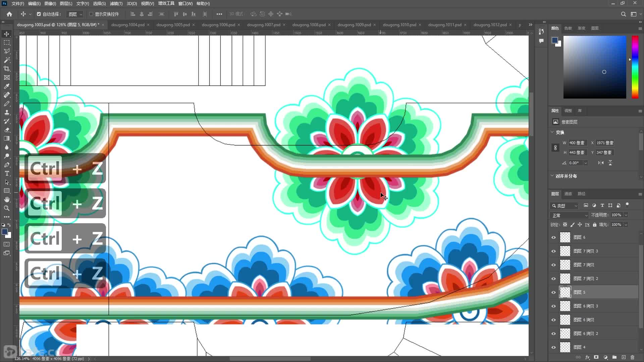Select the Hand tool

7,199
